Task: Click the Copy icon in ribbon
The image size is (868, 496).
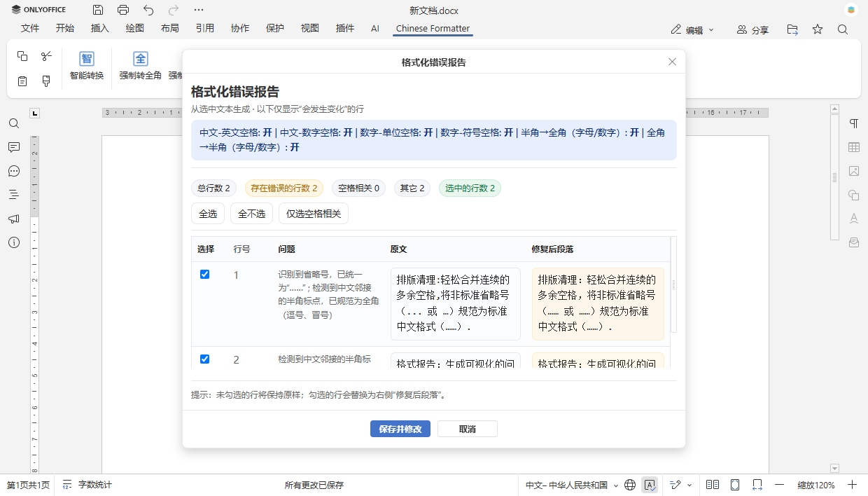Action: (x=22, y=56)
